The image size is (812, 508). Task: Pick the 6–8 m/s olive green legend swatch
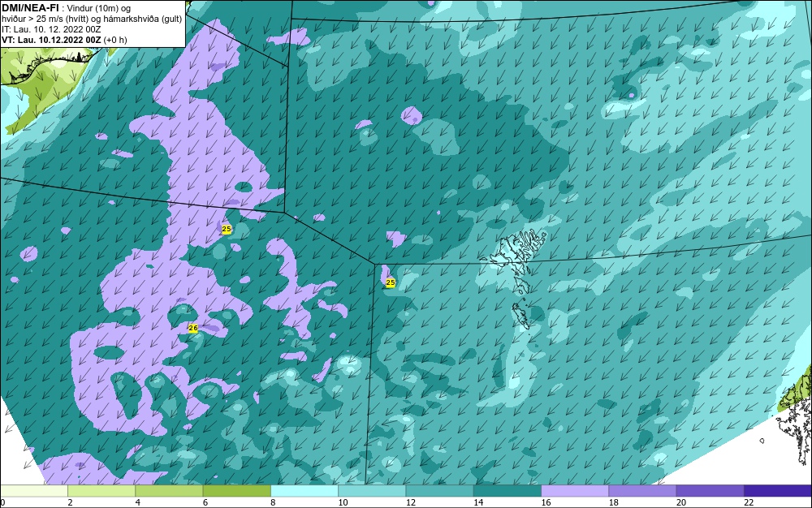pyautogui.click(x=237, y=491)
